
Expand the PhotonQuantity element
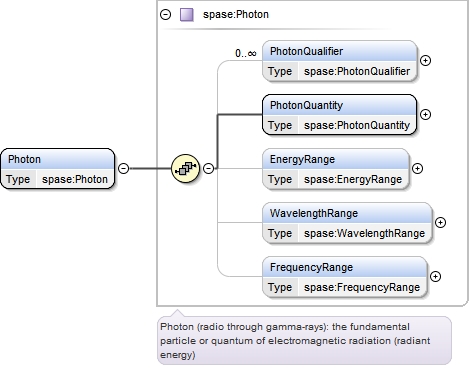point(425,114)
